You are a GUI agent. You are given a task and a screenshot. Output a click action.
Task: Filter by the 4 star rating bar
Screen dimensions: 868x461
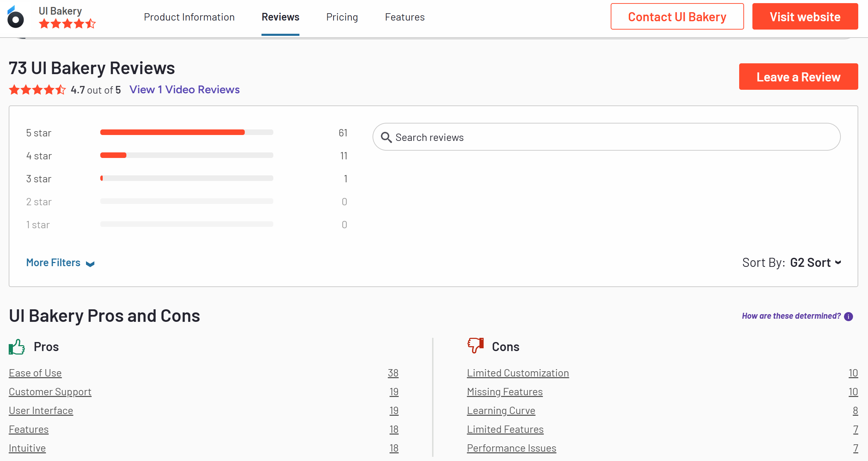pyautogui.click(x=187, y=155)
